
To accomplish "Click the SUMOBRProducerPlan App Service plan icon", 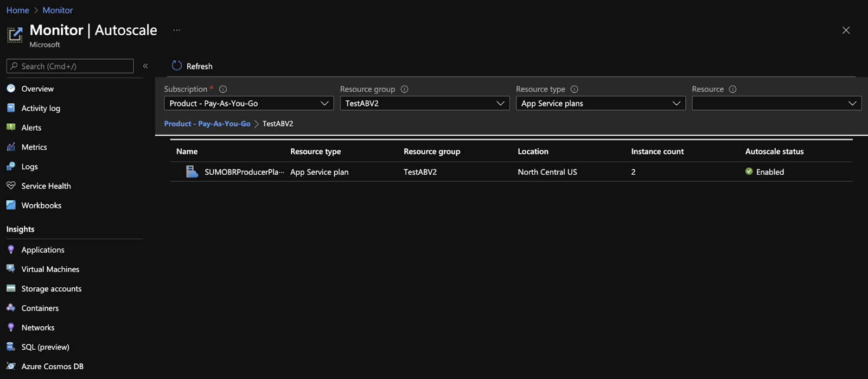I will (192, 172).
